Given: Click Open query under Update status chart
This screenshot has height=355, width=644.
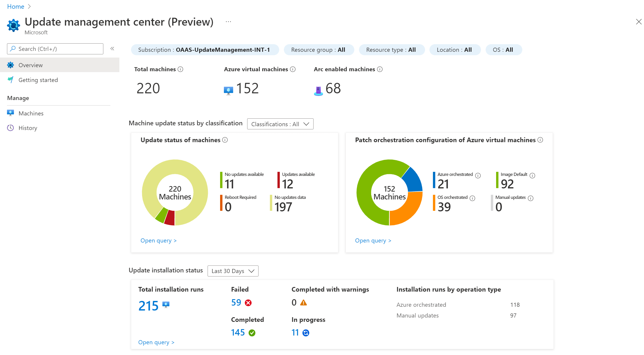Looking at the screenshot, I should (x=158, y=241).
